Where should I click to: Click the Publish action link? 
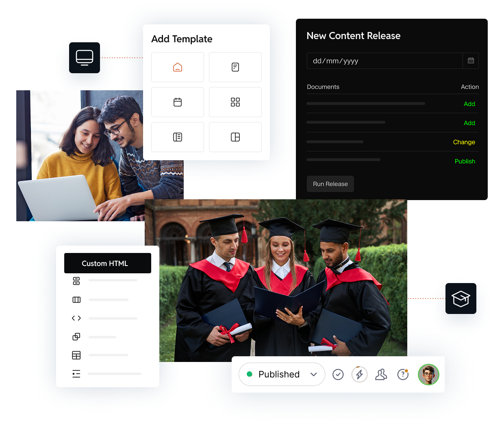465,161
